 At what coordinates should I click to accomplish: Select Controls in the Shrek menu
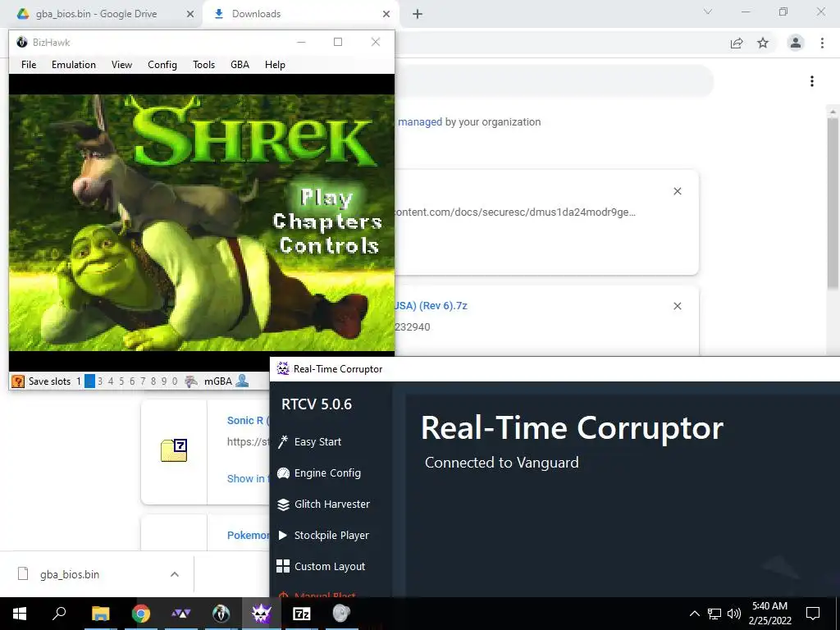tap(329, 245)
